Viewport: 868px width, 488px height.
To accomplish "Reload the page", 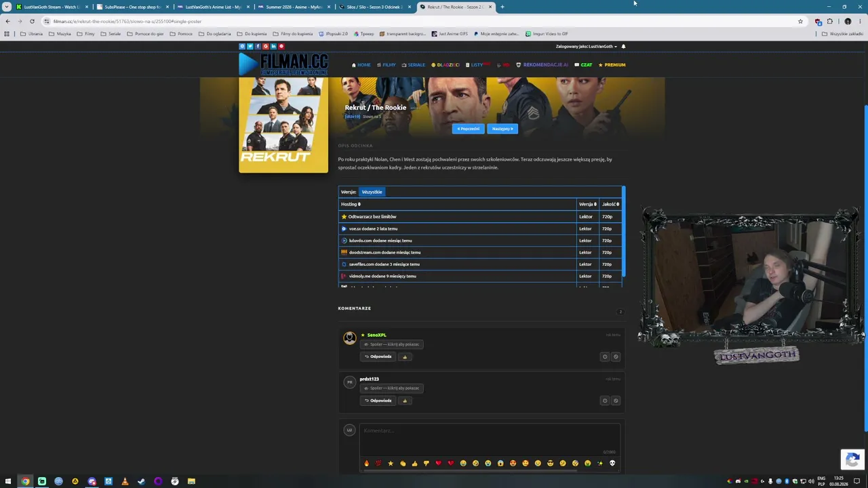I will tap(32, 22).
